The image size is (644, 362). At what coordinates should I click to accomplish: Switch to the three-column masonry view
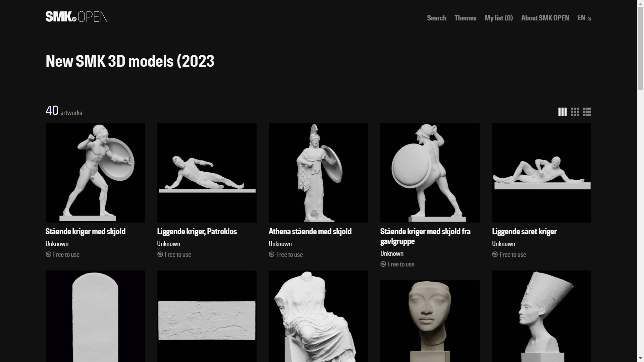(562, 112)
